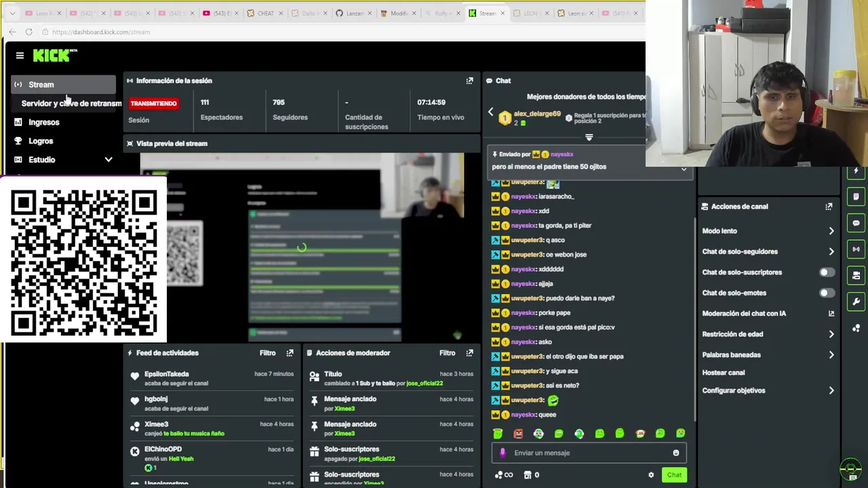Toggle the camera panel in the right rail
This screenshot has height=488, width=868.
click(856, 275)
